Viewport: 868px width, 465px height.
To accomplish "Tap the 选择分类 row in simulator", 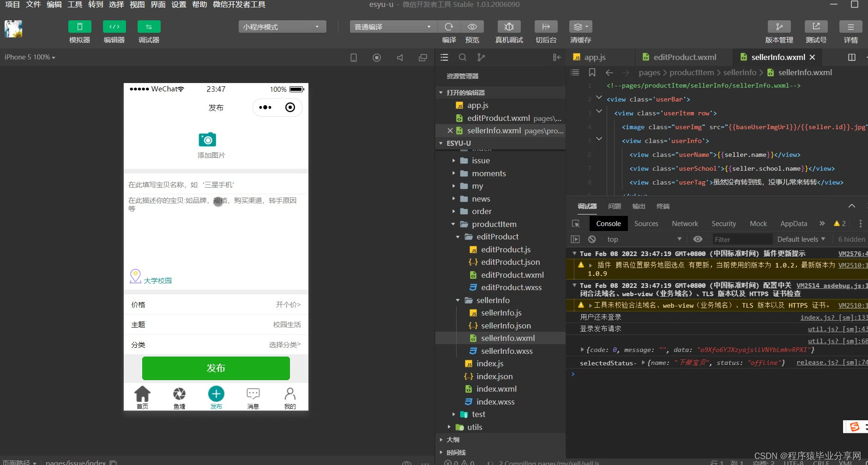I will pyautogui.click(x=216, y=345).
